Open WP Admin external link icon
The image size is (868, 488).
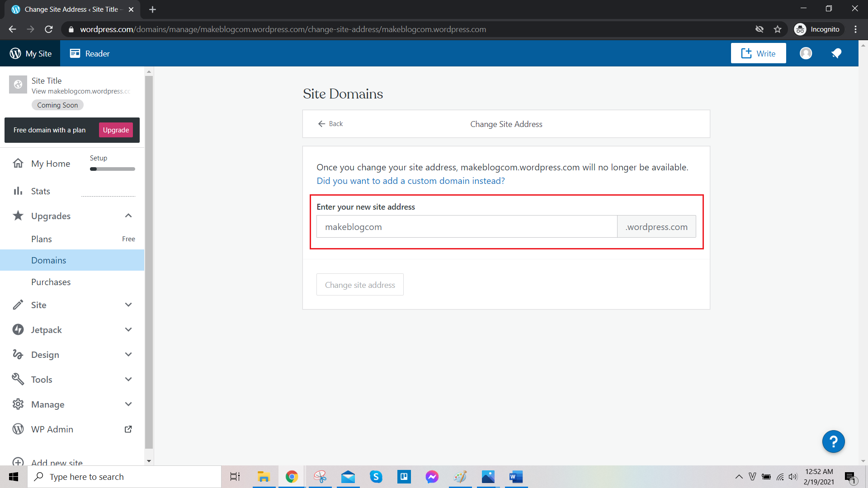(128, 429)
